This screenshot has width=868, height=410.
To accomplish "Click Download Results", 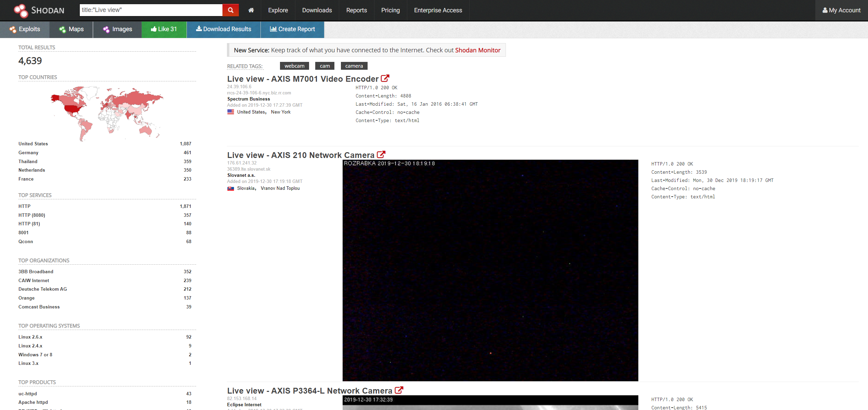I will tap(224, 29).
